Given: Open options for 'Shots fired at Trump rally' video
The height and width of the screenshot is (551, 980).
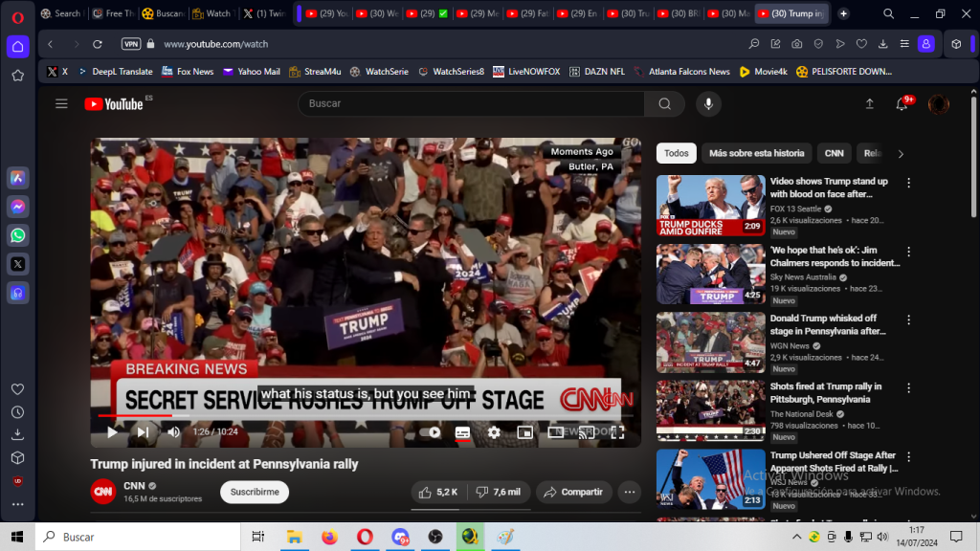Looking at the screenshot, I should [x=909, y=388].
